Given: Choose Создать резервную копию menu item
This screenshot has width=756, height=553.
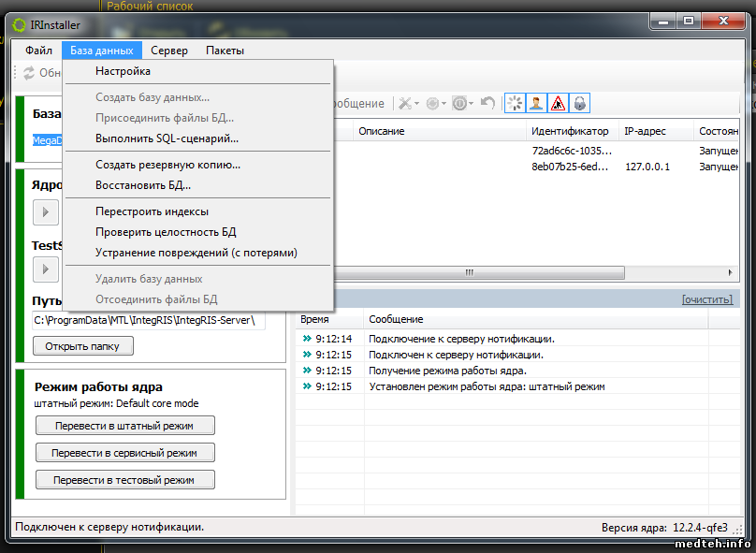Looking at the screenshot, I should (x=167, y=165).
